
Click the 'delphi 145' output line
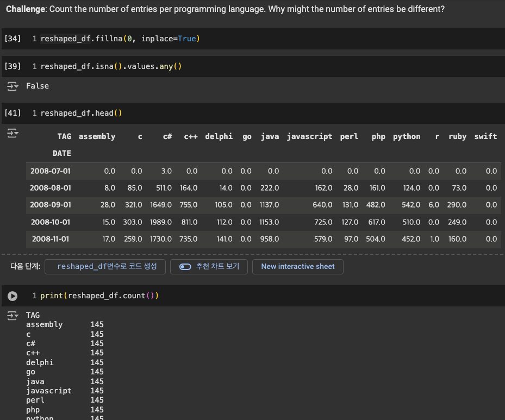point(65,362)
